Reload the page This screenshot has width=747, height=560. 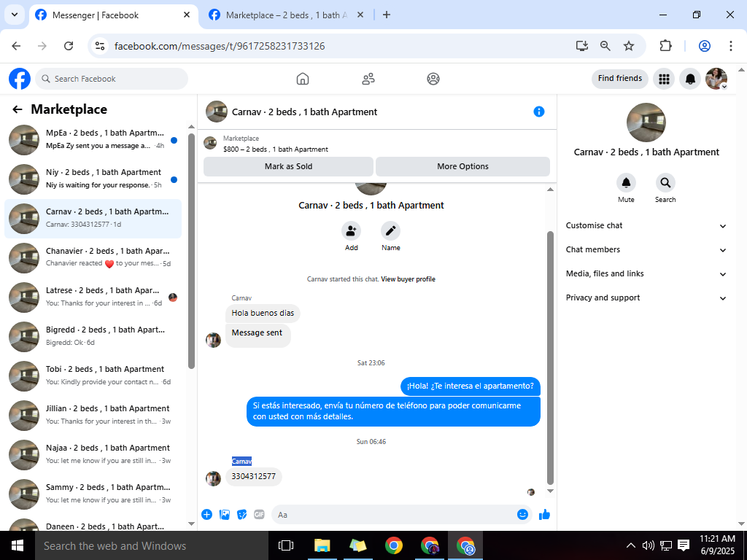(69, 46)
